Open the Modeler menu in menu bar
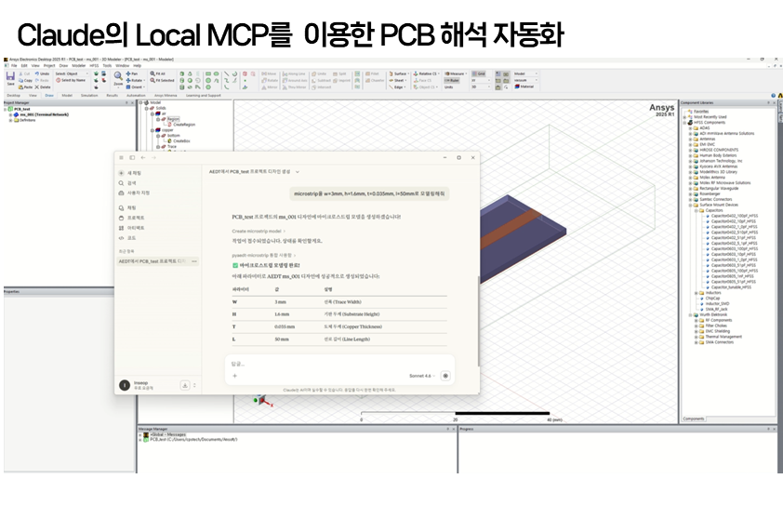The width and height of the screenshot is (783, 532). click(78, 66)
